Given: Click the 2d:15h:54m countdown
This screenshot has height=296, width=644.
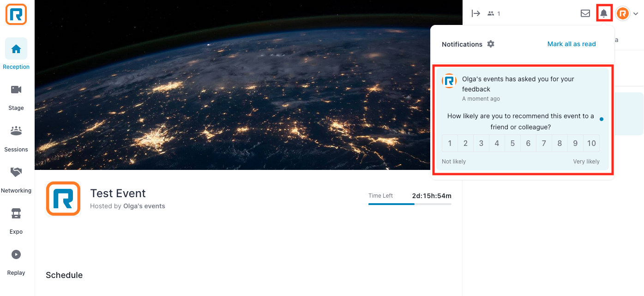Looking at the screenshot, I should [432, 196].
